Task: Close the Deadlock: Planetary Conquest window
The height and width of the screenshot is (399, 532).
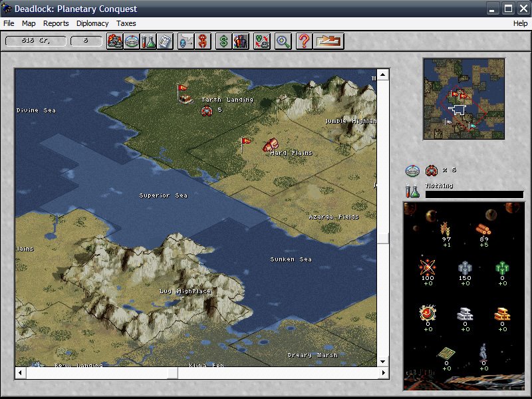Action: pos(524,9)
